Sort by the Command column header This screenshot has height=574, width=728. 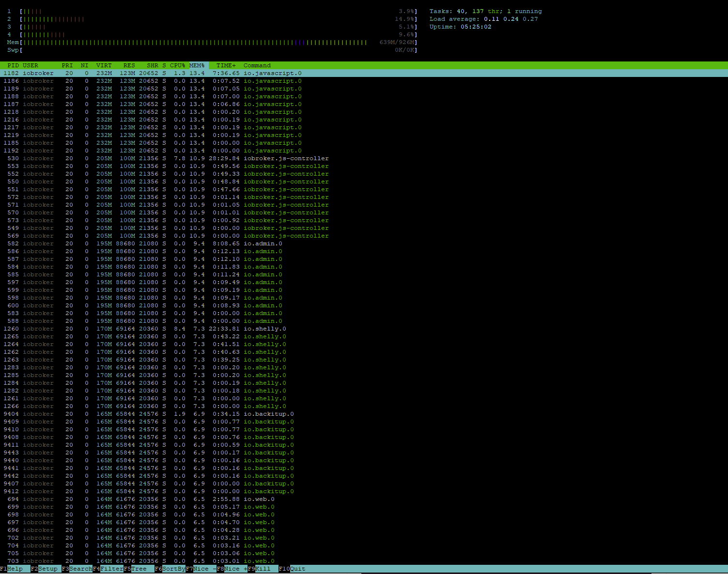click(x=257, y=65)
